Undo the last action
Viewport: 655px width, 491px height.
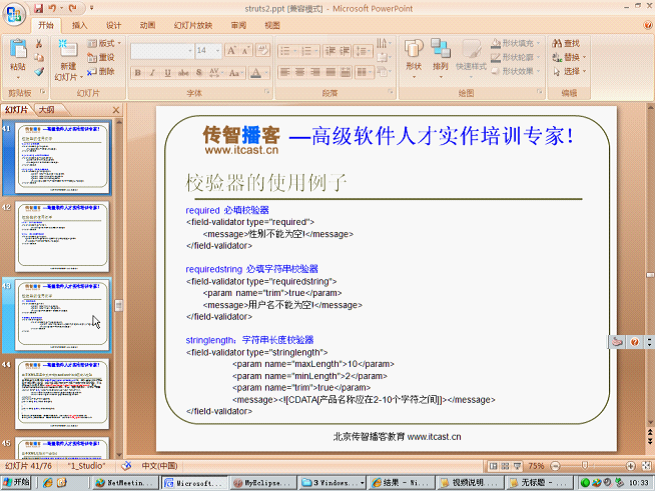52,8
